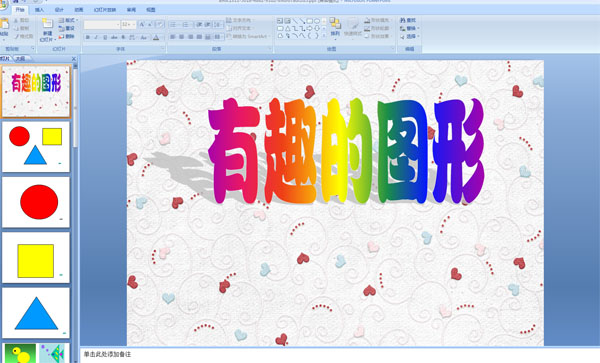Toggle Align Text Left
The width and height of the screenshot is (600, 363).
173,37
